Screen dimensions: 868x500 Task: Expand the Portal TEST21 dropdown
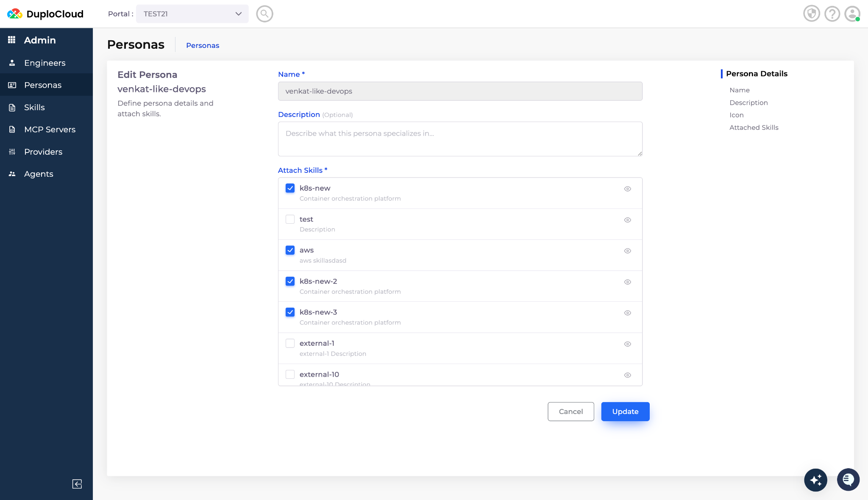click(x=192, y=14)
